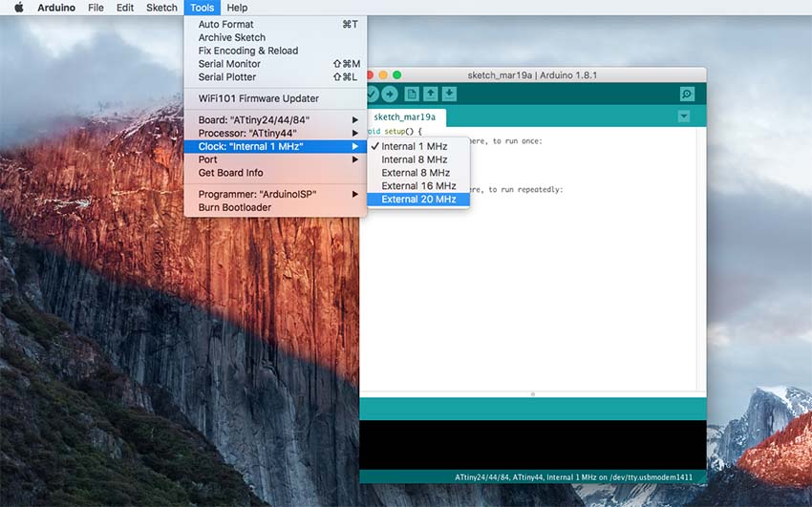The width and height of the screenshot is (812, 507).
Task: Select External 16 MHz clock option
Action: point(418,186)
